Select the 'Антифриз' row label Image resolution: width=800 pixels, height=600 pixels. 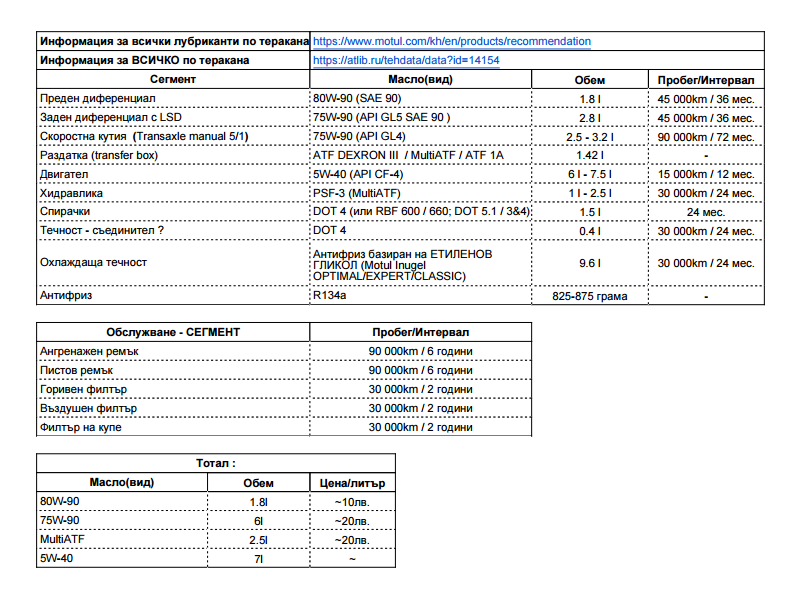point(173,295)
